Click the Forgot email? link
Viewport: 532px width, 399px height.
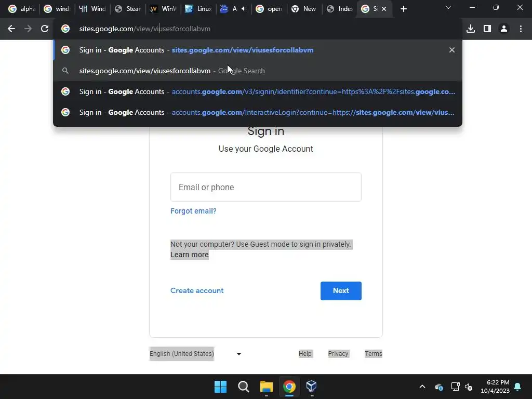click(193, 211)
